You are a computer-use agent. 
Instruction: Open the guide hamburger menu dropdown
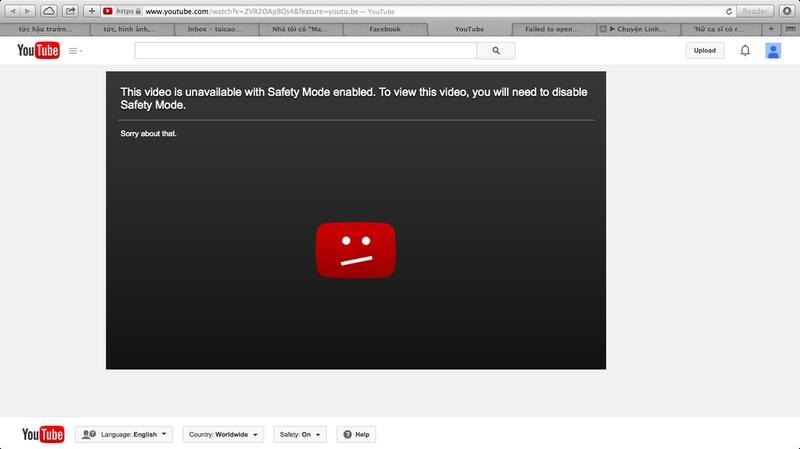pos(76,51)
